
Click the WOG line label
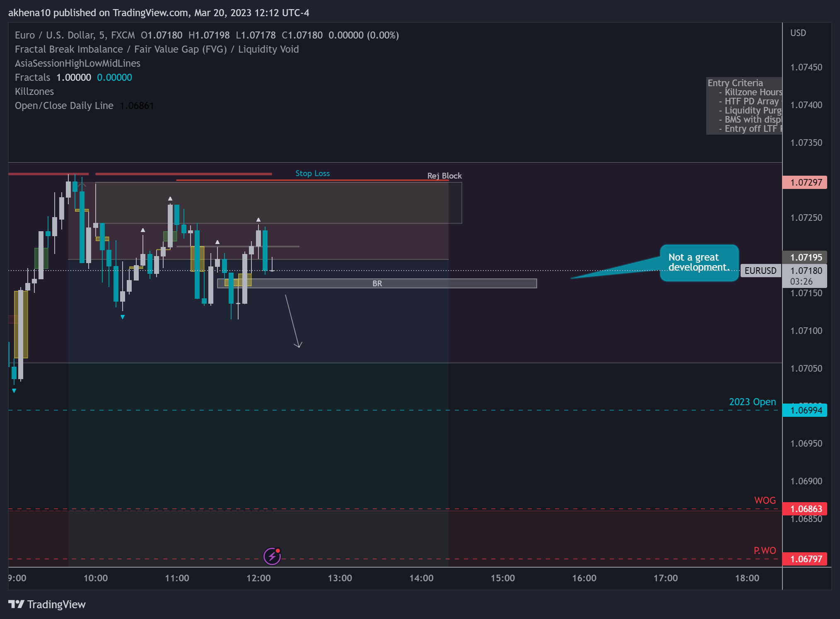765,501
